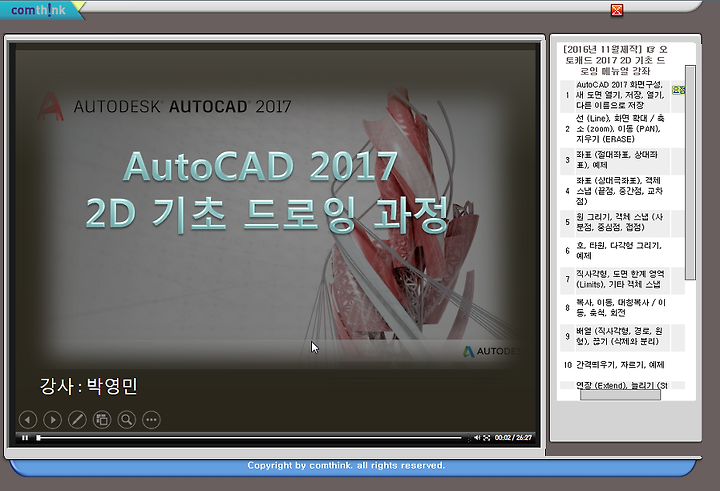
Task: Close the player with the red X button
Action: [x=617, y=10]
